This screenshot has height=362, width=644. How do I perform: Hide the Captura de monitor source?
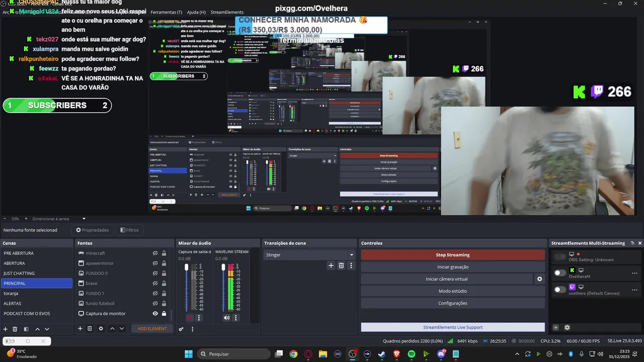pos(155,313)
